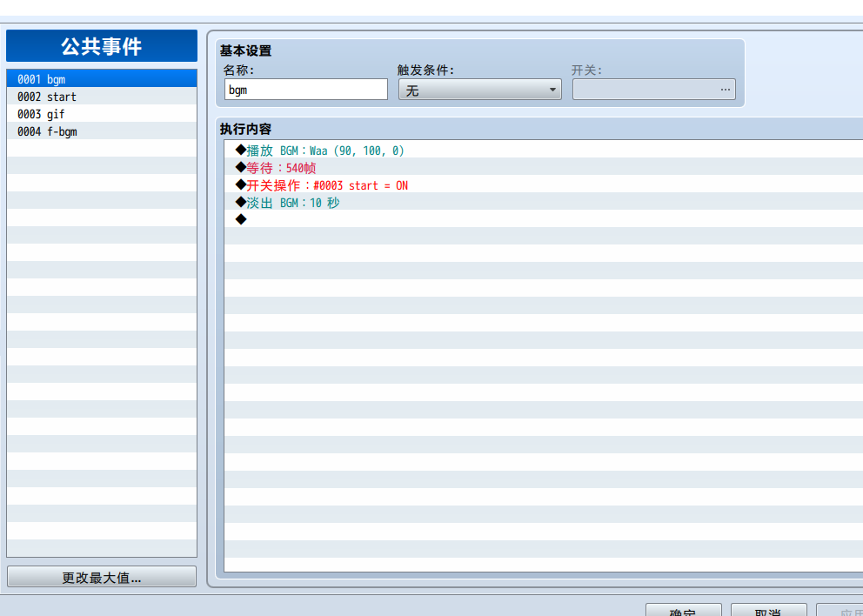Open the "0004 f-bgm" common event

(102, 131)
